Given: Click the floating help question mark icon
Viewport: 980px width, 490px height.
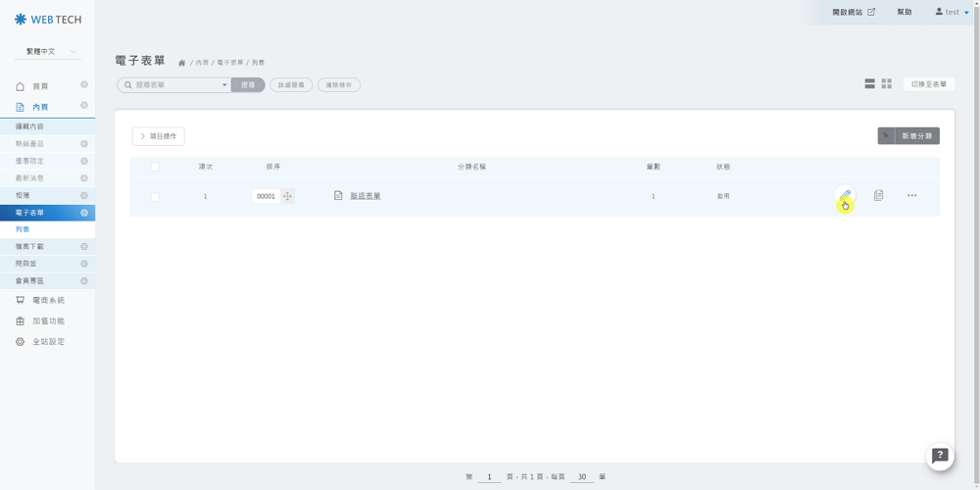Looking at the screenshot, I should coord(940,456).
